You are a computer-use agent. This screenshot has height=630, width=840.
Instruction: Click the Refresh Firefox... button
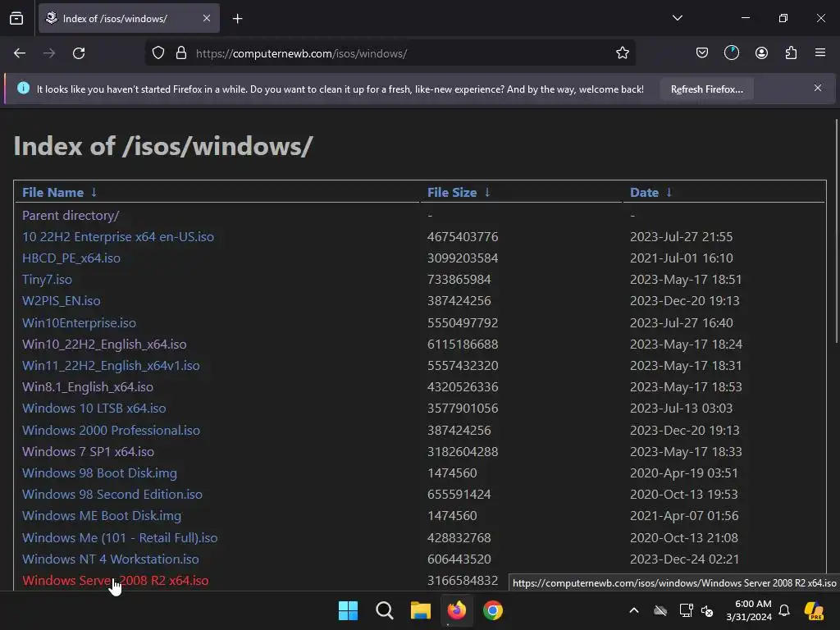coord(706,89)
